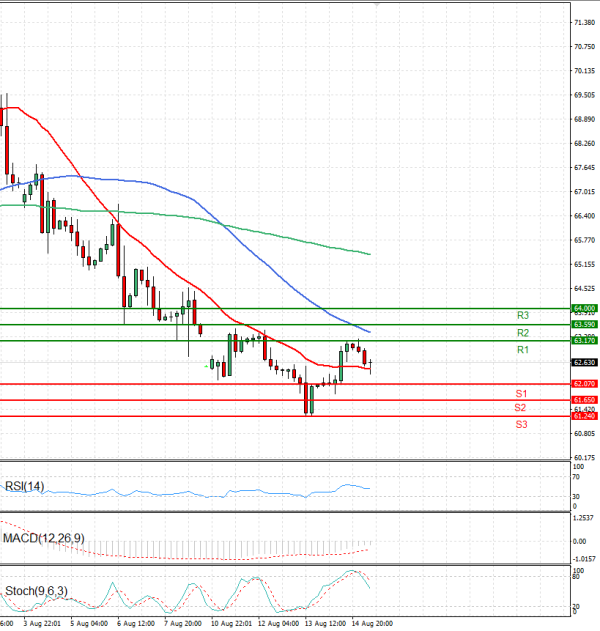Click the small green arrow marker on chart
600x631 pixels.
[x=206, y=366]
